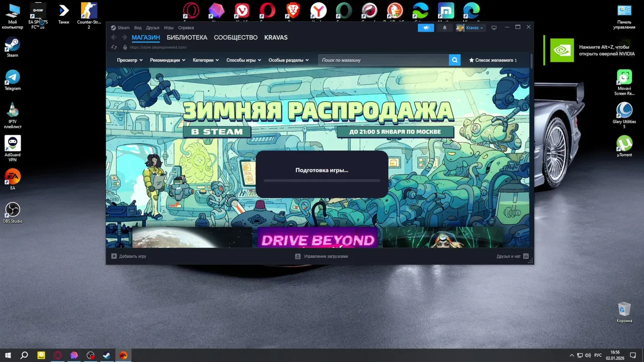This screenshot has width=644, height=362.
Task: Select the AdGuard VPN desktop icon
Action: pos(12,149)
